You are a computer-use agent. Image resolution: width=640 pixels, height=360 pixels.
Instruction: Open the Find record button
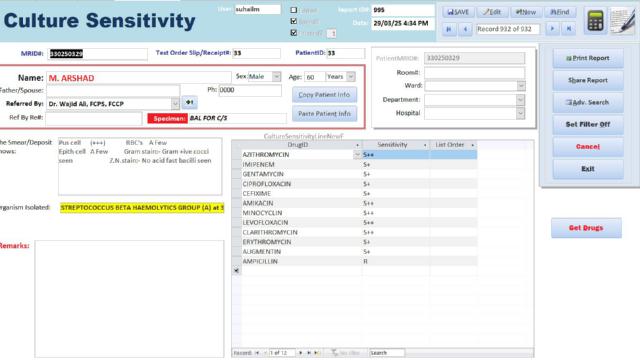click(x=560, y=12)
